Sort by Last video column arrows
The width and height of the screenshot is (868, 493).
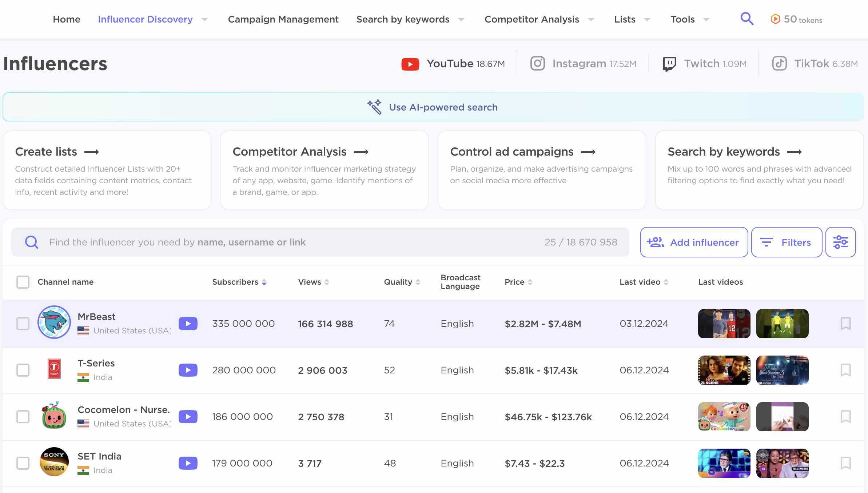666,282
